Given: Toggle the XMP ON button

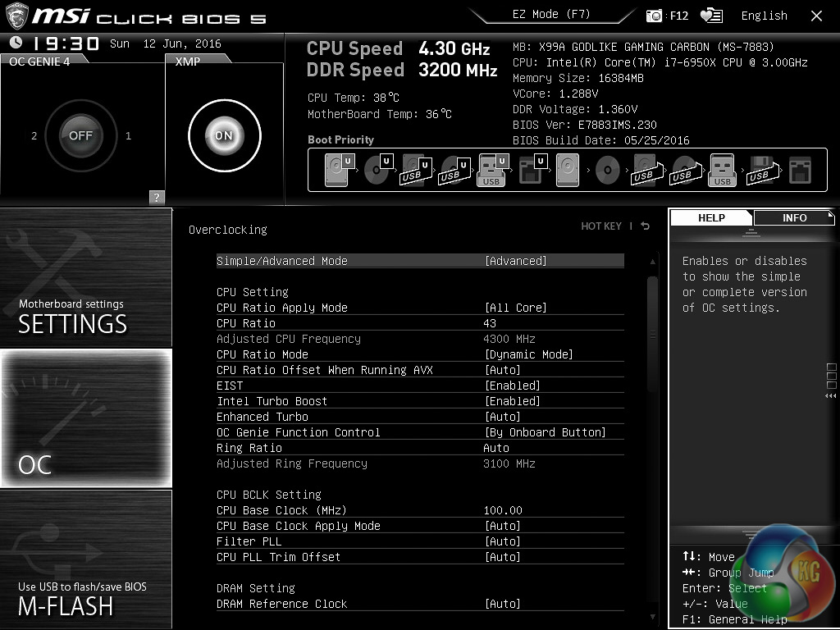Looking at the screenshot, I should coord(224,135).
